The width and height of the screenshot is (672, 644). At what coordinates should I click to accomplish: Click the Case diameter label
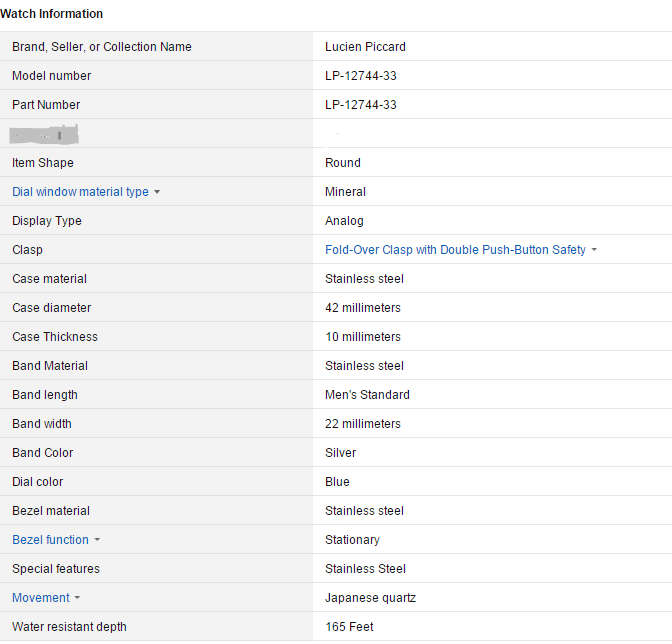(x=51, y=308)
